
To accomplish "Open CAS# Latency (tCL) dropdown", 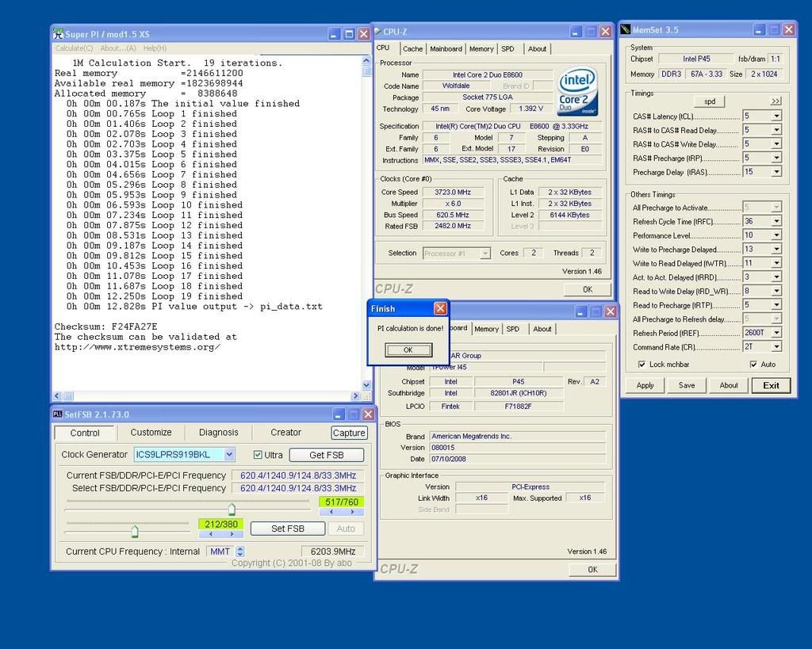I will click(x=776, y=116).
